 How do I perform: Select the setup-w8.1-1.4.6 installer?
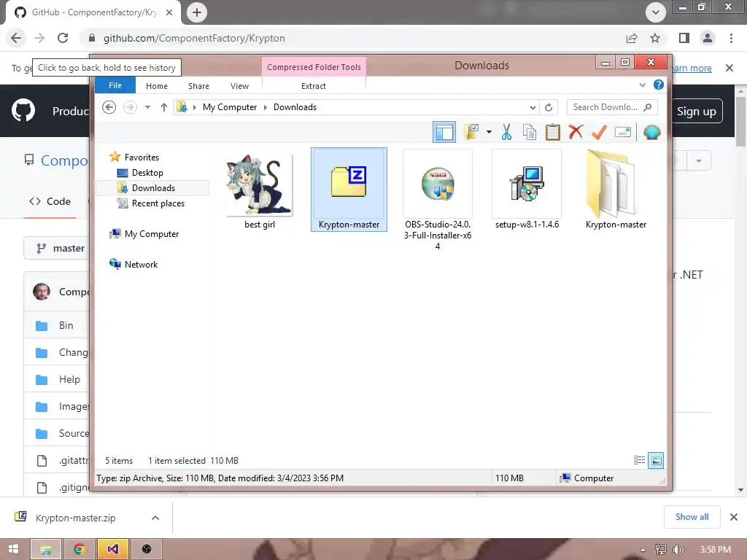527,190
